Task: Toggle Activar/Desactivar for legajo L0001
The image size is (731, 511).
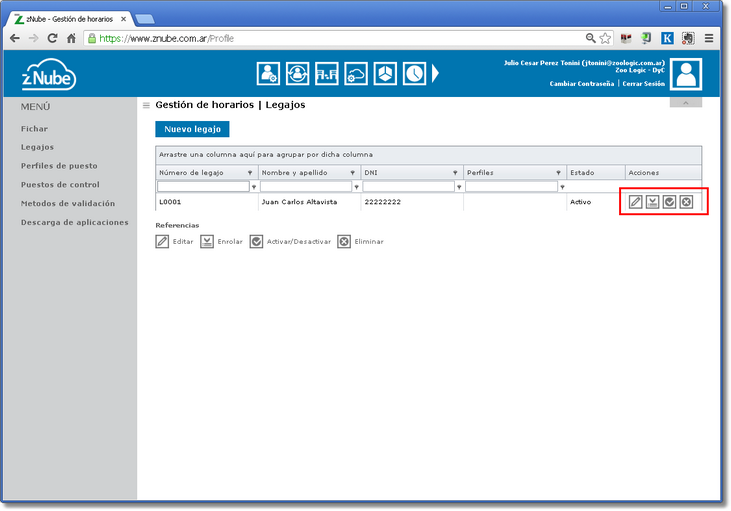Action: [x=669, y=202]
